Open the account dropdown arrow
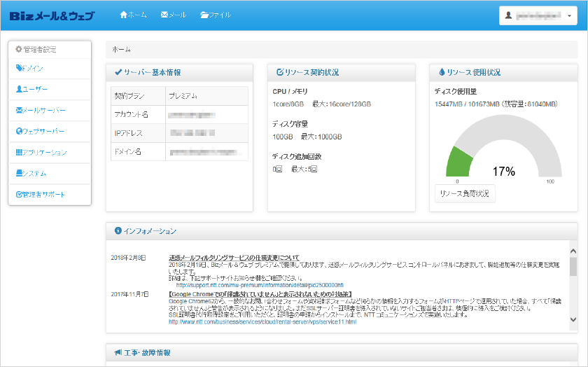The height and width of the screenshot is (367, 588). click(x=569, y=16)
